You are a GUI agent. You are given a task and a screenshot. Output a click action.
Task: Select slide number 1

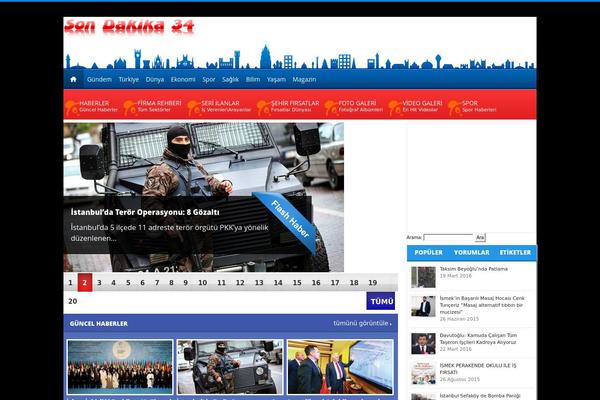[70, 282]
